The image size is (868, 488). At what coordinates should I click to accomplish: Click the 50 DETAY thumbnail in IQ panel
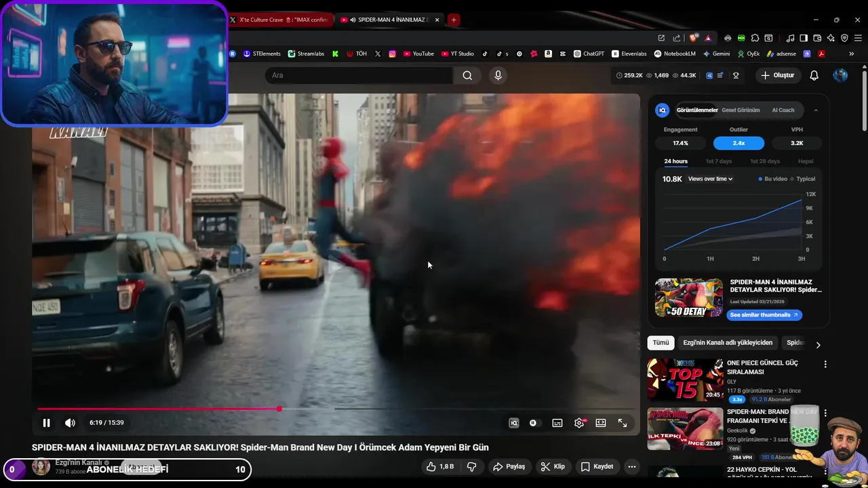pos(688,298)
